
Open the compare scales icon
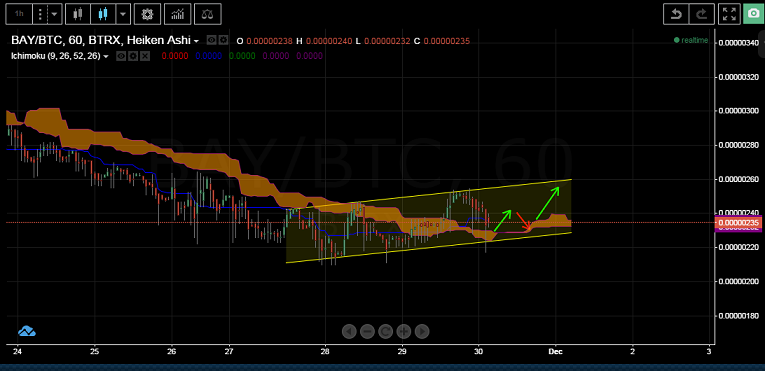207,14
